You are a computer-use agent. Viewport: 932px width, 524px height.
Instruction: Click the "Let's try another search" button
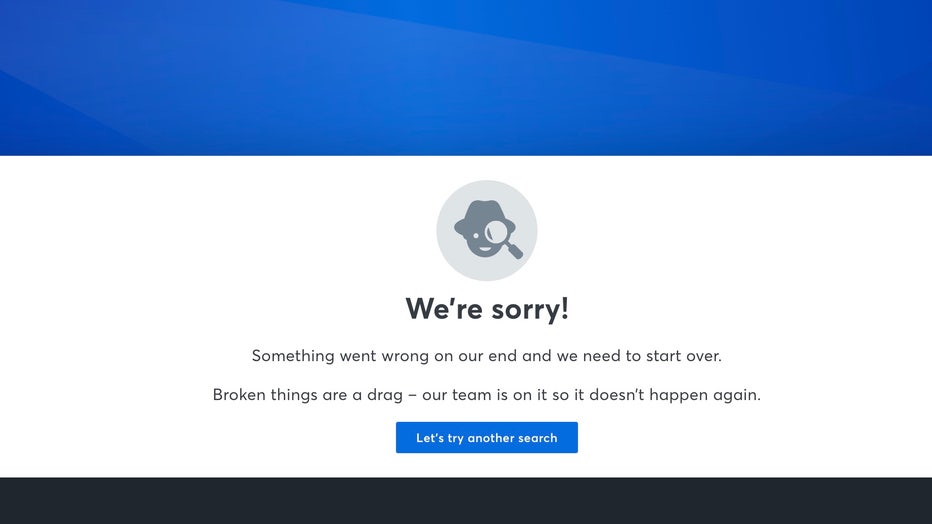[x=487, y=437]
